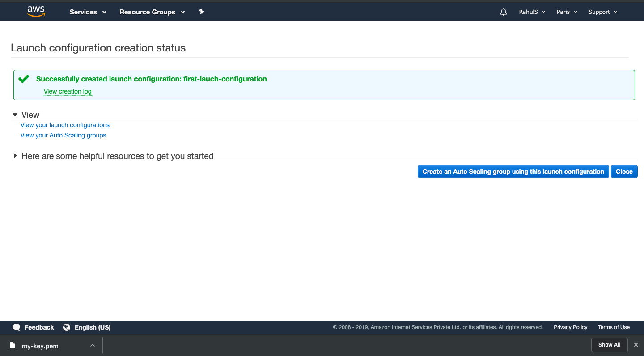Expand the helpful resources section
Viewport: 644px width, 356px height.
[x=15, y=156]
